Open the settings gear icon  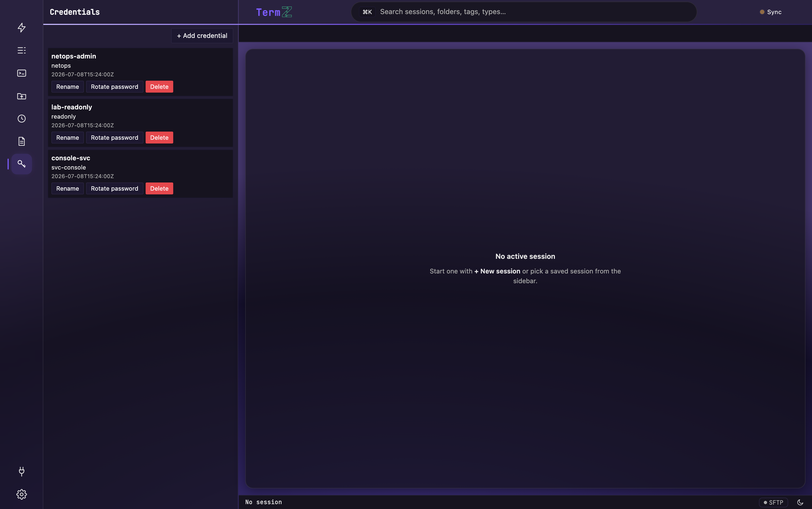22,494
